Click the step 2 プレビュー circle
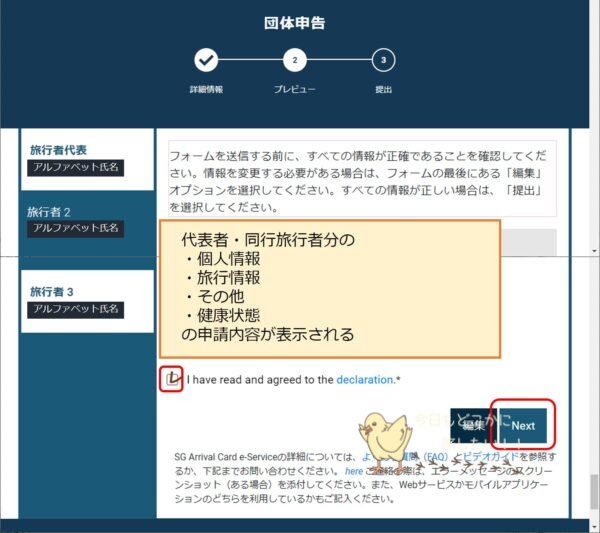The image size is (600, 533). tap(294, 61)
